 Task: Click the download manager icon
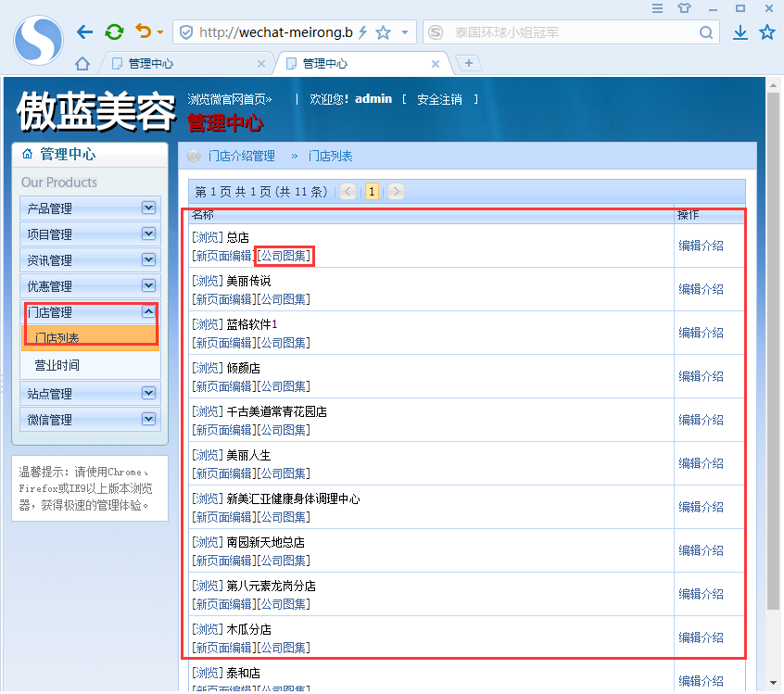740,31
